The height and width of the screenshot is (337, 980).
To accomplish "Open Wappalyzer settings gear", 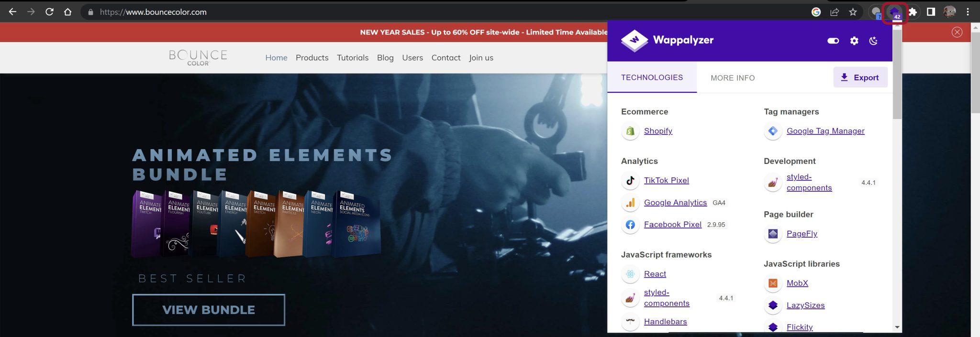I will tap(854, 41).
